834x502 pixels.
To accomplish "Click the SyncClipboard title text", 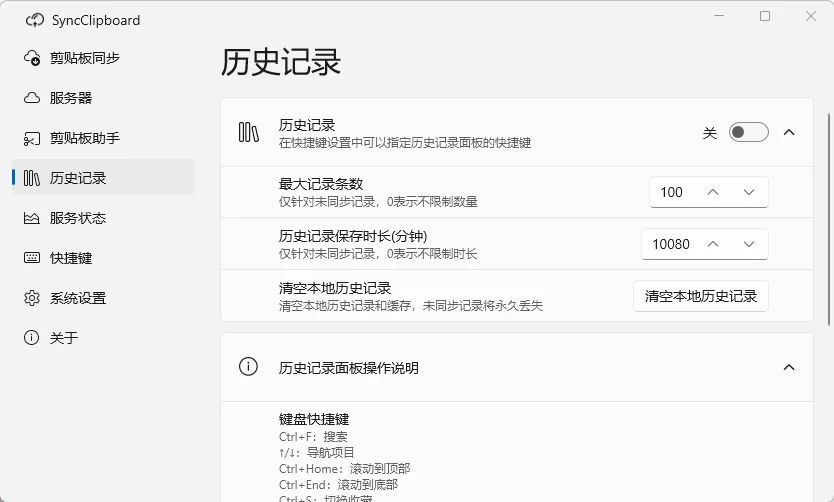I will [96, 20].
